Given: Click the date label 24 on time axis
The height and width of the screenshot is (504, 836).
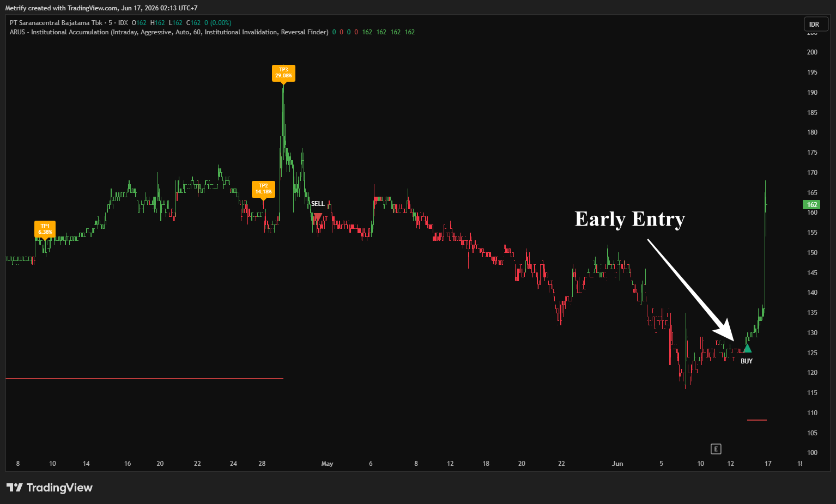Looking at the screenshot, I should [x=233, y=464].
